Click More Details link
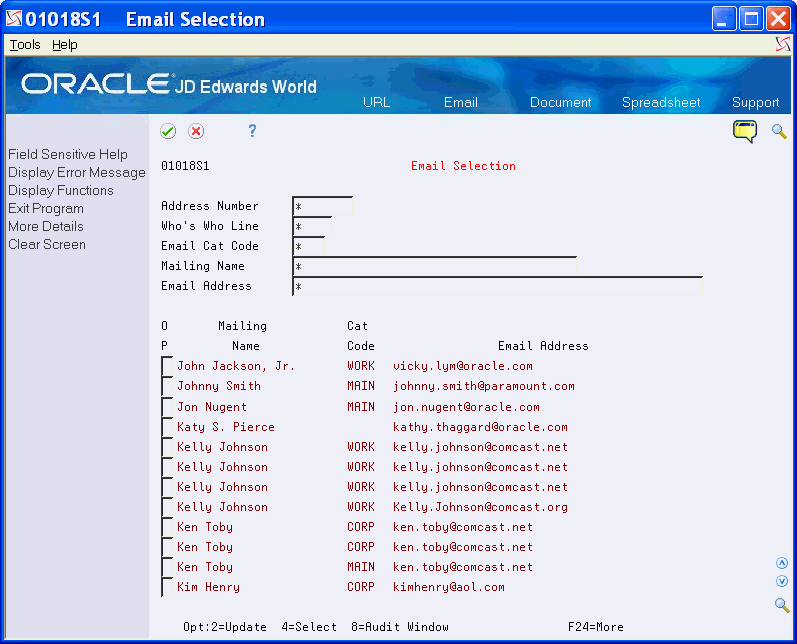This screenshot has height=644, width=797. coord(46,226)
